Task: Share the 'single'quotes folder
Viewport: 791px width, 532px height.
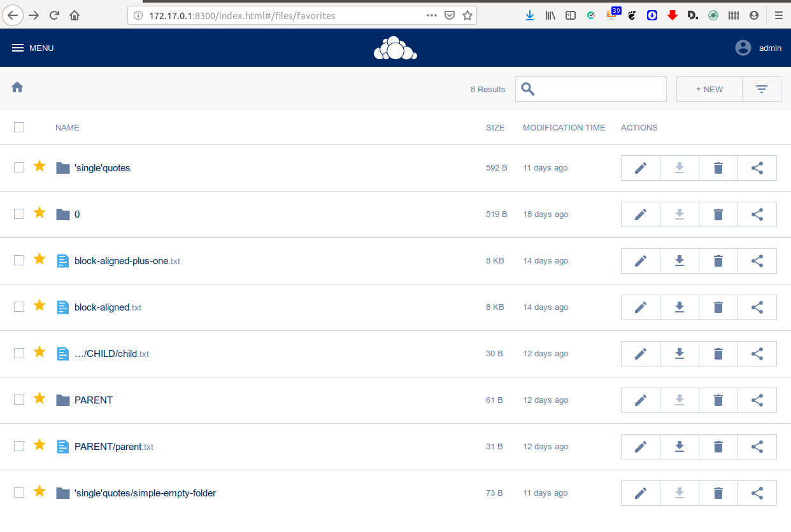Action: pos(757,168)
